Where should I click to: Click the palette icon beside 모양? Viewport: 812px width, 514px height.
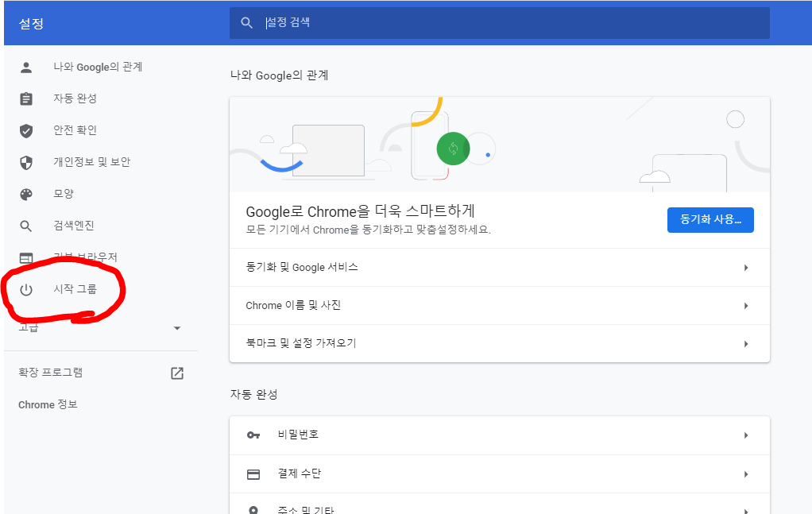pos(26,194)
